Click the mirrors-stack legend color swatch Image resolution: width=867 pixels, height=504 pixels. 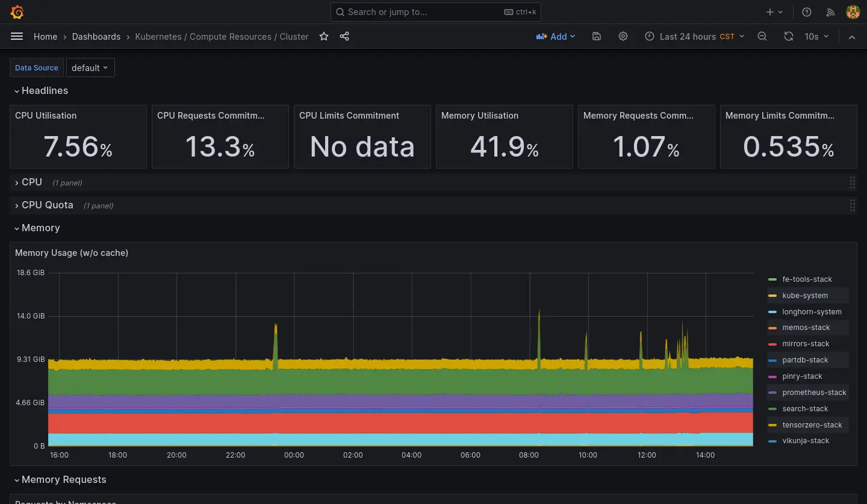(772, 344)
